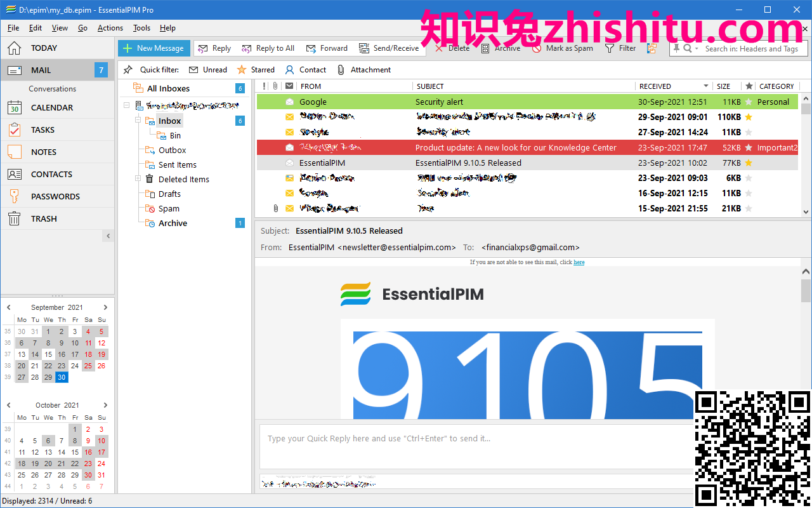Go to next month in October calendar
This screenshot has height=508, width=812.
(x=105, y=405)
